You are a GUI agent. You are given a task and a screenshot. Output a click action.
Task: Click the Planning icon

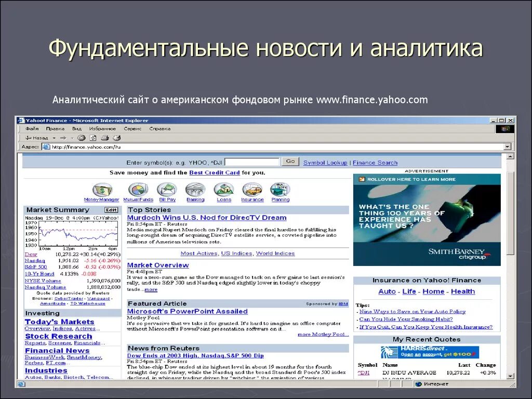(280, 189)
